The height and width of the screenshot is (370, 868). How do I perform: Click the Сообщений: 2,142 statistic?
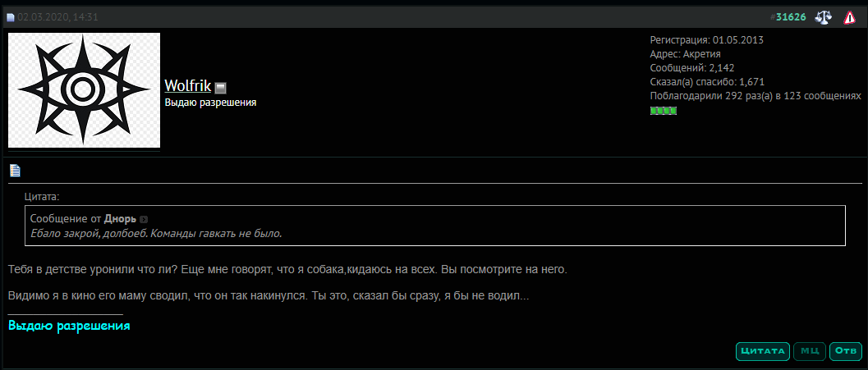(x=692, y=68)
